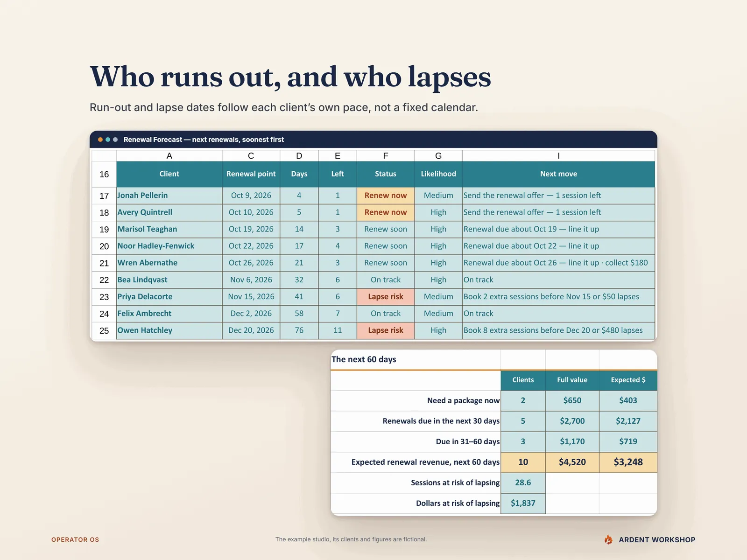Select the Noor Hadley-Fenwick client cell
This screenshot has width=747, height=560.
tap(169, 246)
